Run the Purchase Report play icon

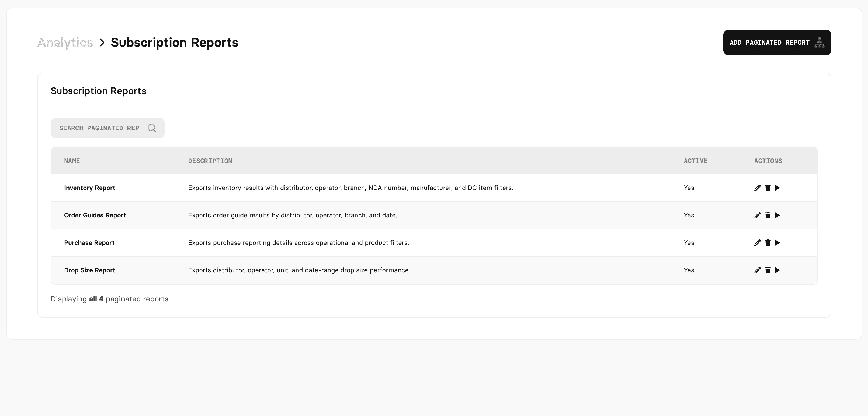point(777,243)
